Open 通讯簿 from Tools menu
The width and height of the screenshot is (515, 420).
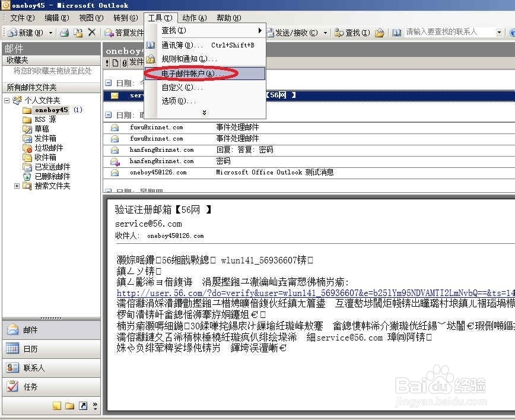pos(205,45)
